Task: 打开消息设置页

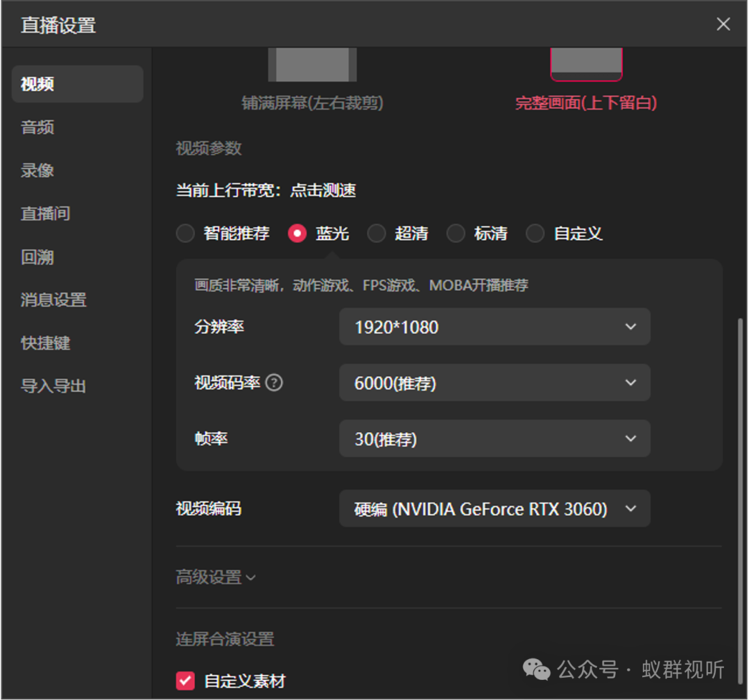Action: tap(54, 300)
